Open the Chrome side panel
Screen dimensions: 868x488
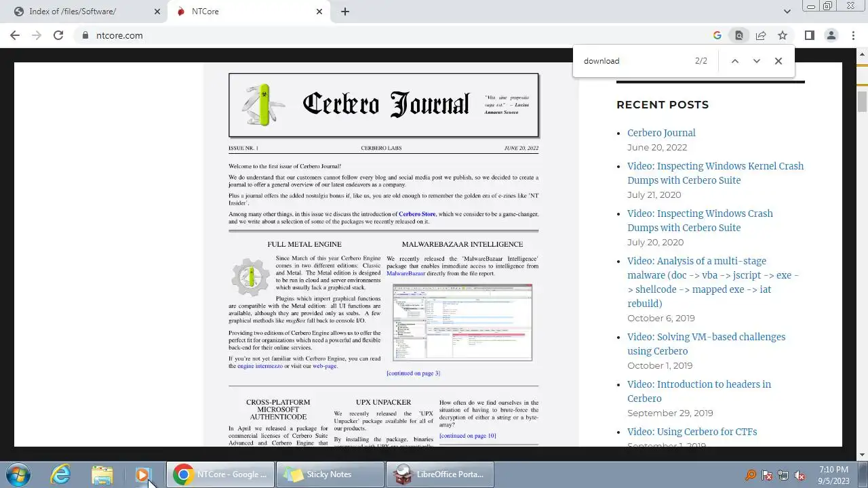coord(809,35)
